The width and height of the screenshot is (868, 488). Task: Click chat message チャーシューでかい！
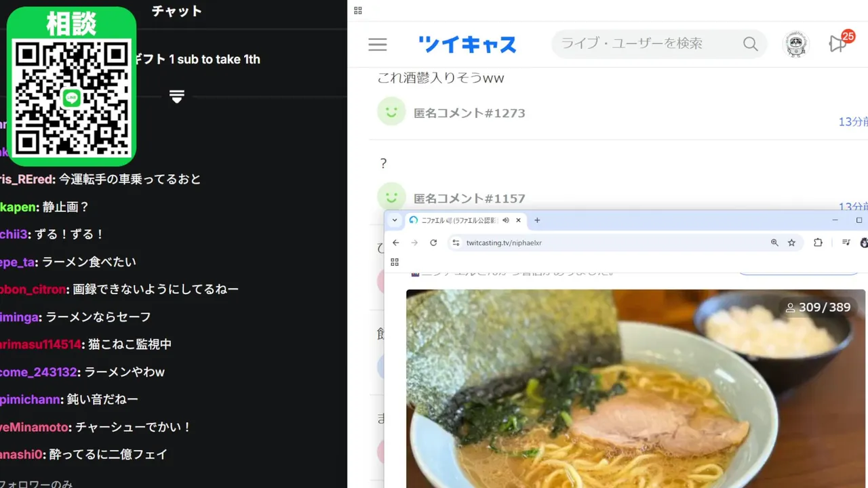[x=134, y=427]
